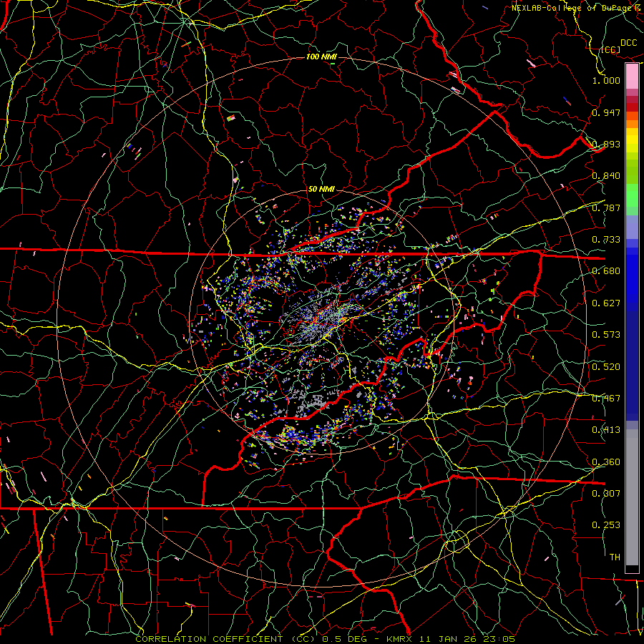Pick the bright green segment of color bar

632,195
